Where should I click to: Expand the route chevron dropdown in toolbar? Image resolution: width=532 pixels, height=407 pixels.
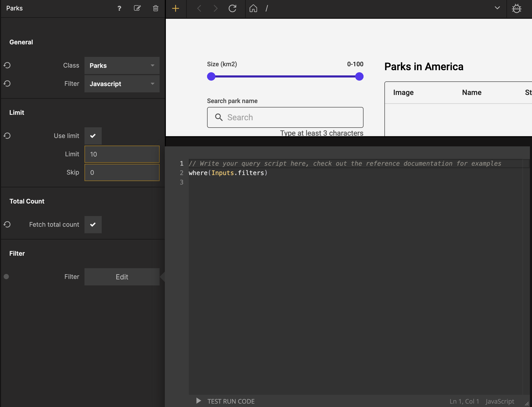coord(497,8)
